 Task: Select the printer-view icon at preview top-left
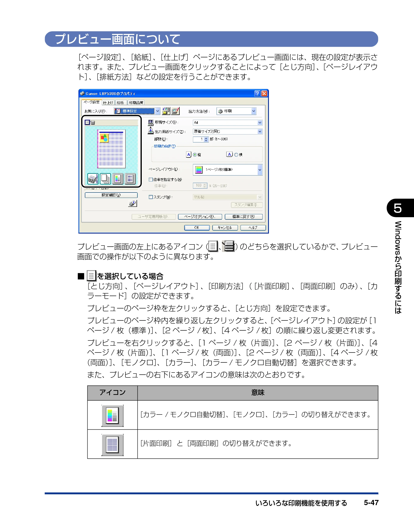pyautogui.click(x=93, y=122)
